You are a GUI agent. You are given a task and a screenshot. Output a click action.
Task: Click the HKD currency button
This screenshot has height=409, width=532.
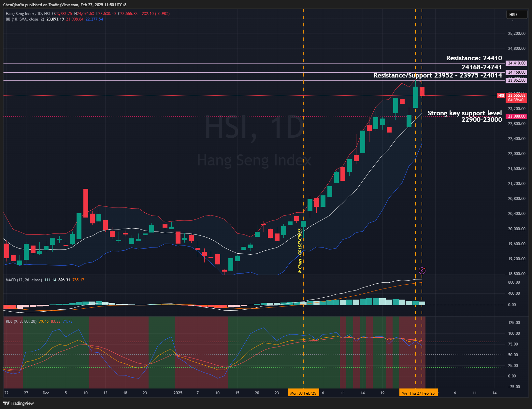(x=516, y=14)
